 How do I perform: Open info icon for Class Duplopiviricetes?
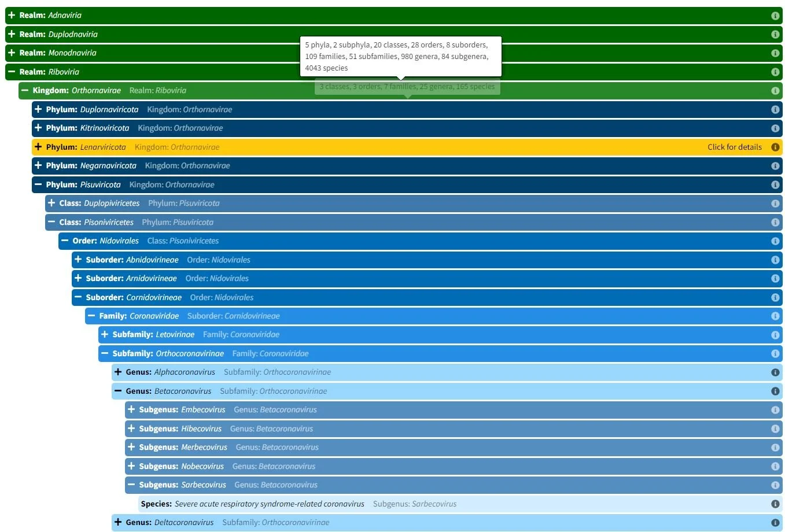click(775, 204)
